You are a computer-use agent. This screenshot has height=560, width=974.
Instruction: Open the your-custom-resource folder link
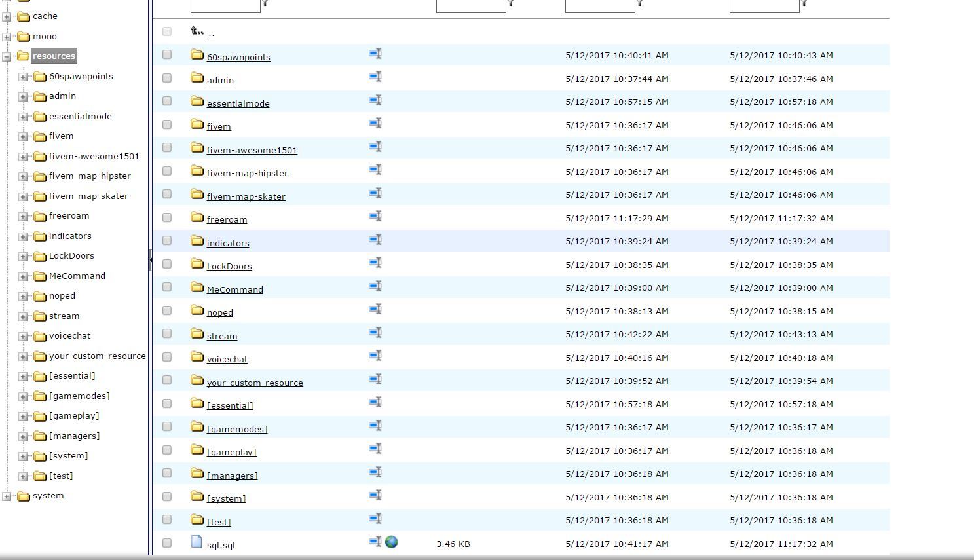[x=254, y=383]
